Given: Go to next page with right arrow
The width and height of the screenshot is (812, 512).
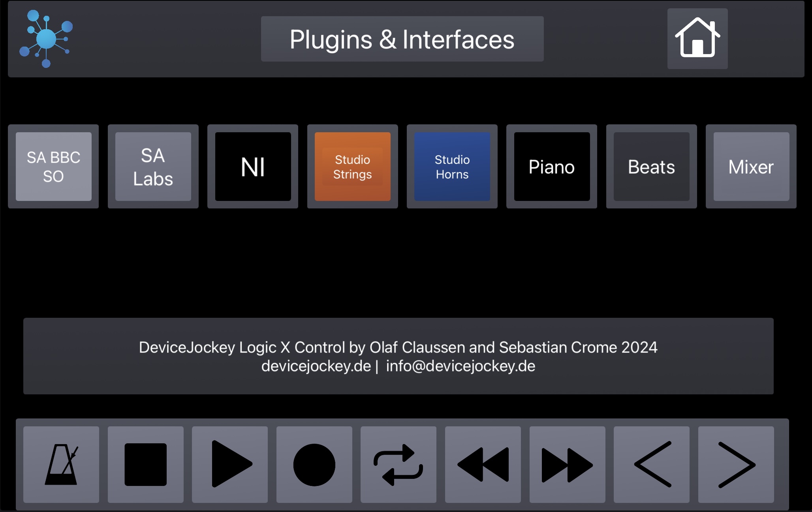Looking at the screenshot, I should coord(736,464).
